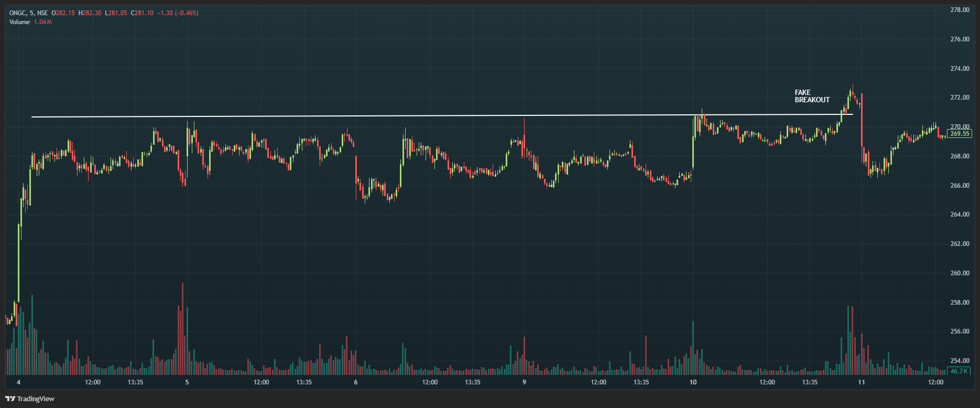The image size is (980, 408).
Task: Click the TradingView logo
Action: (30, 399)
